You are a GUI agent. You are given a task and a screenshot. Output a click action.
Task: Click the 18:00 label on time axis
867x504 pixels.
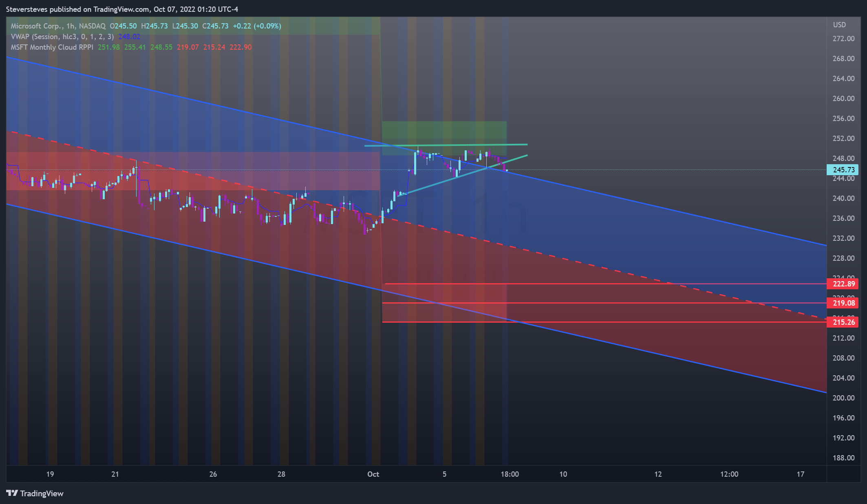510,474
